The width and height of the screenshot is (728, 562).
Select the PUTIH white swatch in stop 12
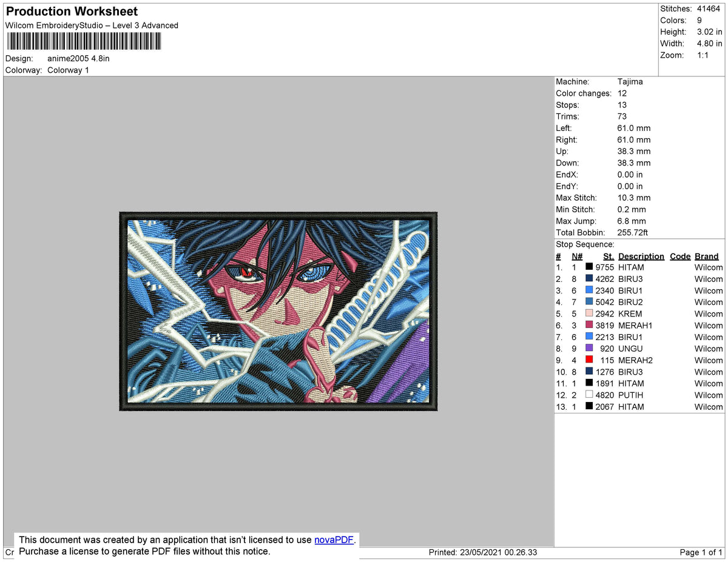pos(587,395)
